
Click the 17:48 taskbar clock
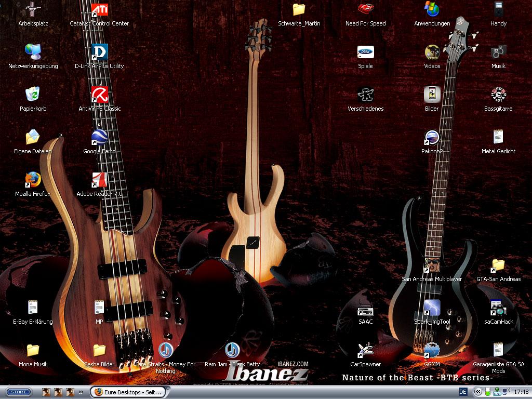click(x=521, y=392)
